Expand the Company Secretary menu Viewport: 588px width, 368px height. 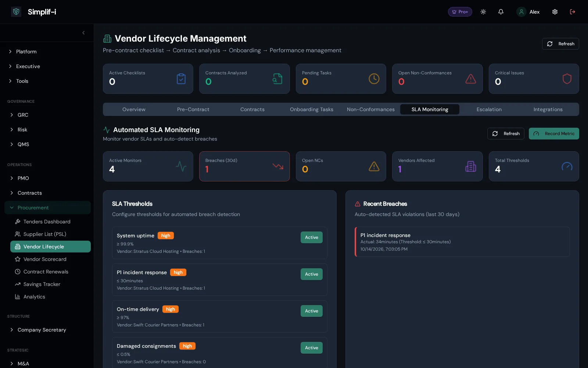[x=47, y=330]
